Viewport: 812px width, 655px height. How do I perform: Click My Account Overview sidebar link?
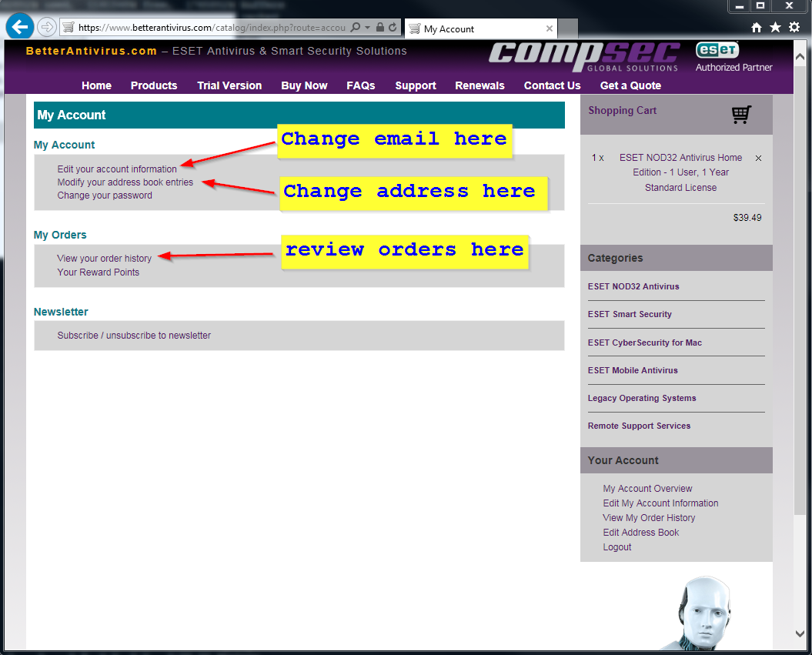point(647,488)
